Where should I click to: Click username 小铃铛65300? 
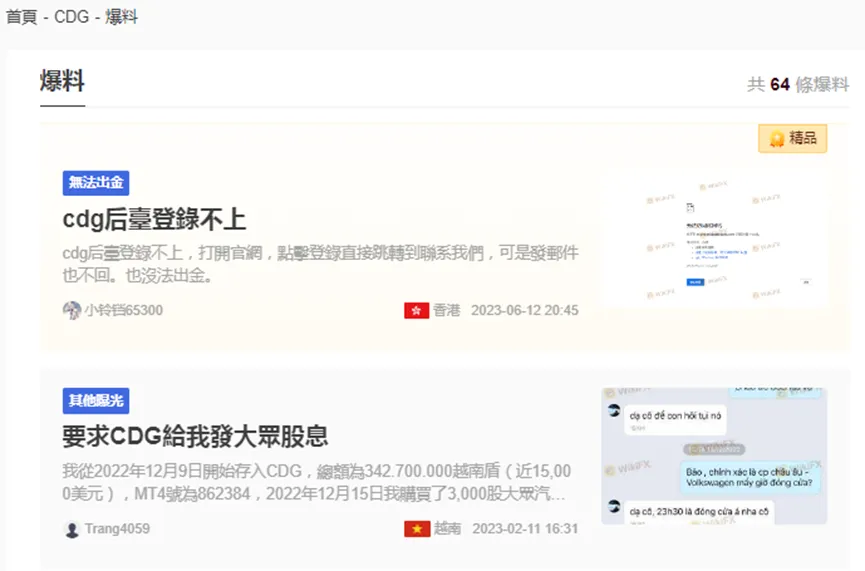point(124,310)
